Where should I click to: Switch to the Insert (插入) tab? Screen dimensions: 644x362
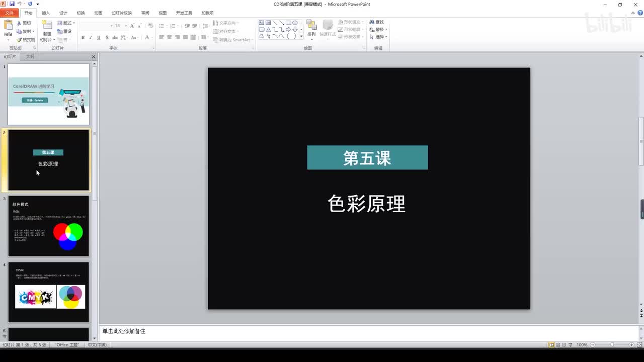pyautogui.click(x=46, y=13)
